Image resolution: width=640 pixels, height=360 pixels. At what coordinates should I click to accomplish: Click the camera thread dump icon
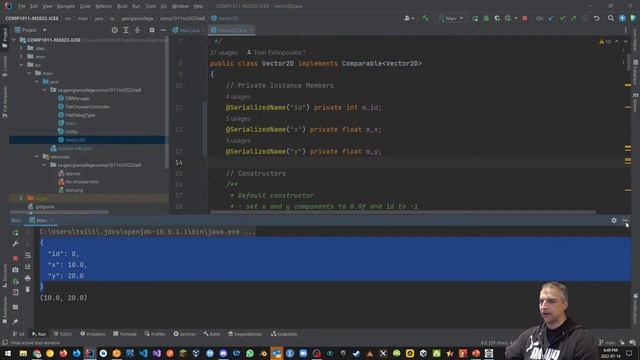click(16, 270)
